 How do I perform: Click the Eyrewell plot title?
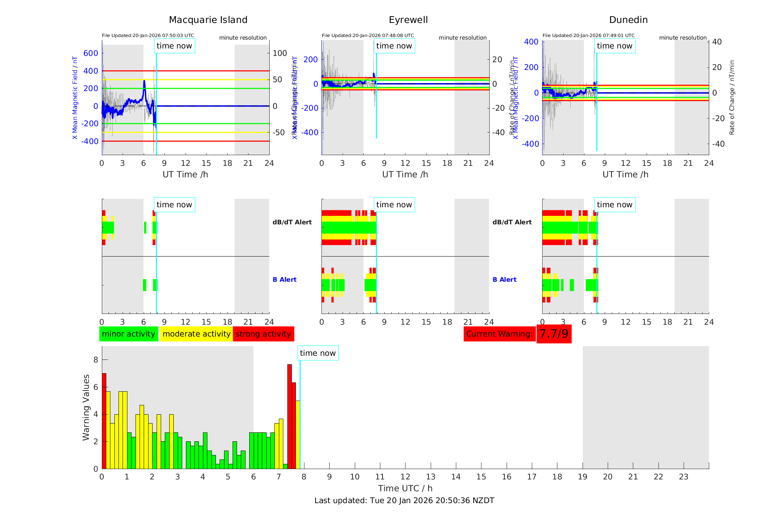pos(408,20)
